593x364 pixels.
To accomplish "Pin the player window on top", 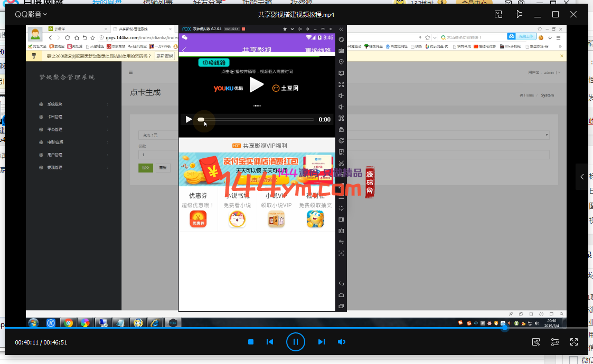I will (519, 14).
